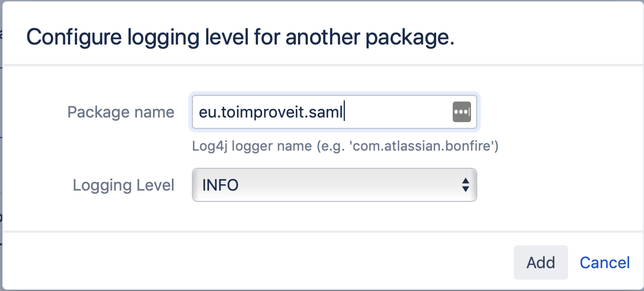Click empty space inside the Package name box

397,112
